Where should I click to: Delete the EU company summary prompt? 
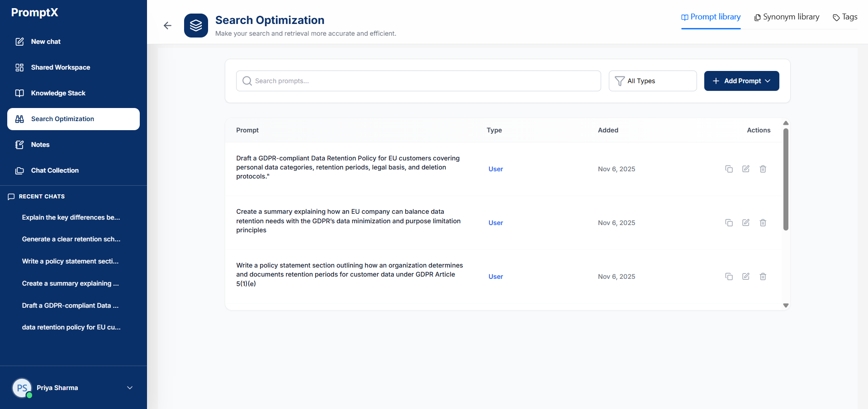[763, 223]
